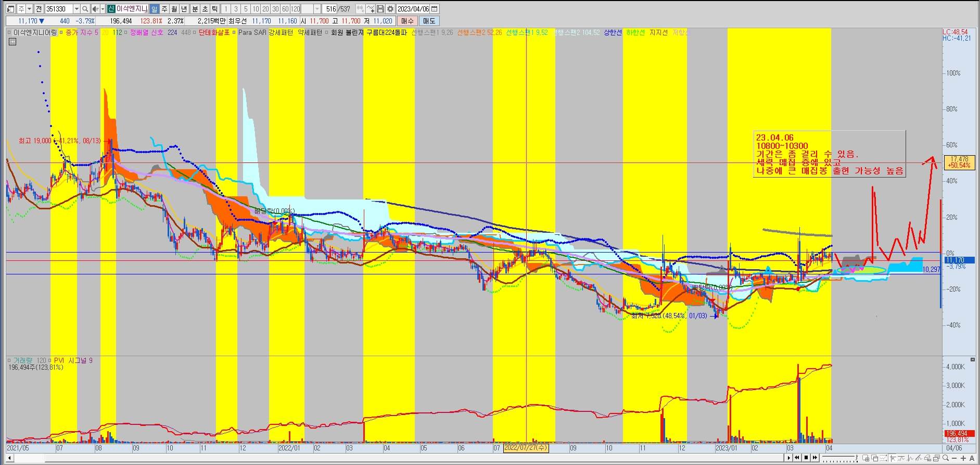This screenshot has width=980, height=465.
Task: Switch to yearly 년 chart period
Action: tap(184, 9)
